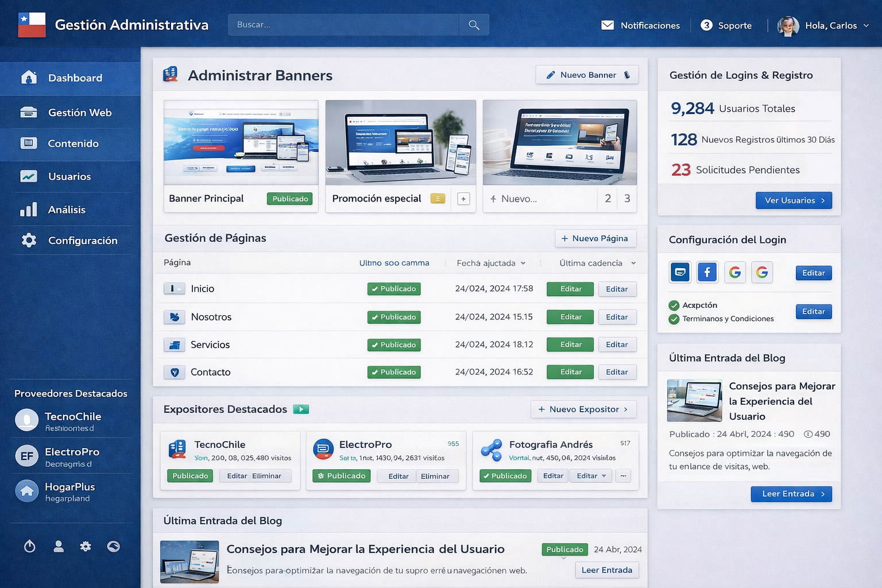
Task: Click the Fotografía Andrés card logo
Action: point(492,450)
